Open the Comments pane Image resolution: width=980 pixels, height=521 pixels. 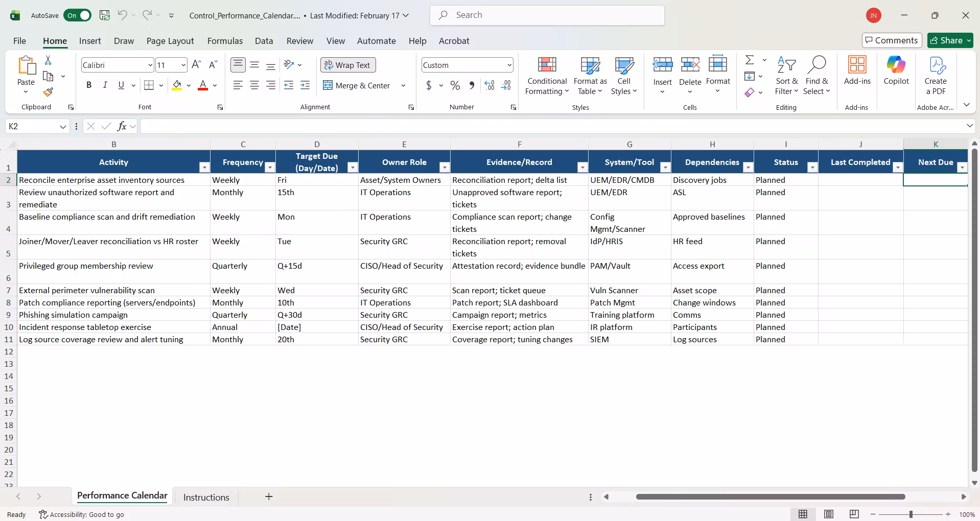[892, 40]
